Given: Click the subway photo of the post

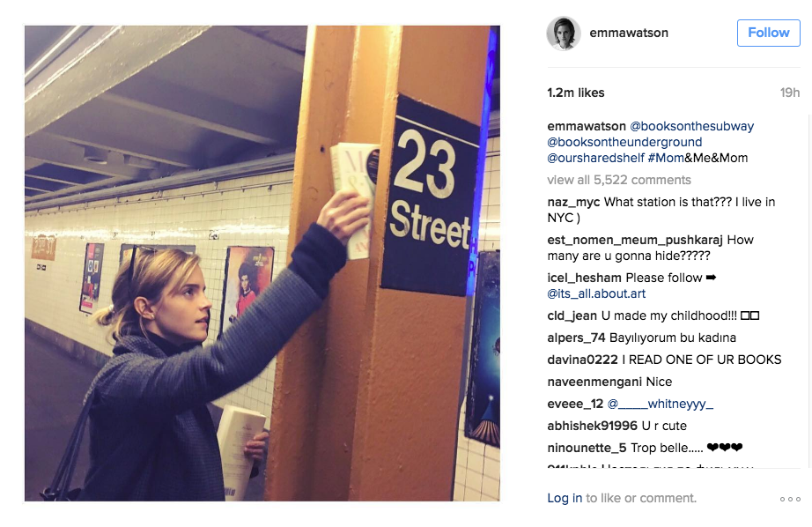Looking at the screenshot, I should click(x=262, y=263).
